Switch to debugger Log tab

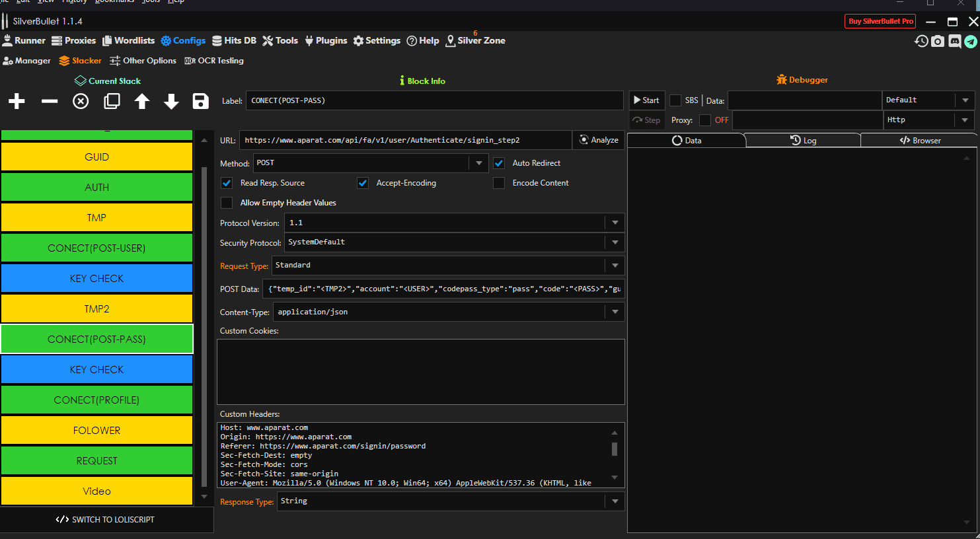point(803,140)
